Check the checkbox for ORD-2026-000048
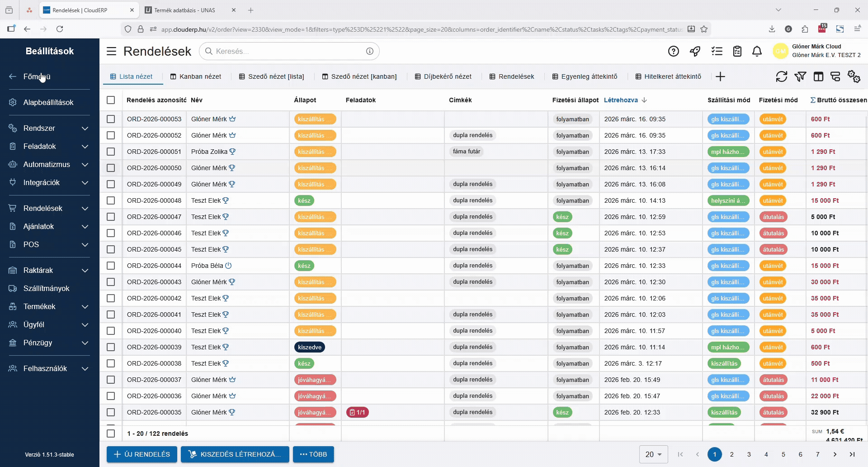The width and height of the screenshot is (868, 467). (x=111, y=200)
